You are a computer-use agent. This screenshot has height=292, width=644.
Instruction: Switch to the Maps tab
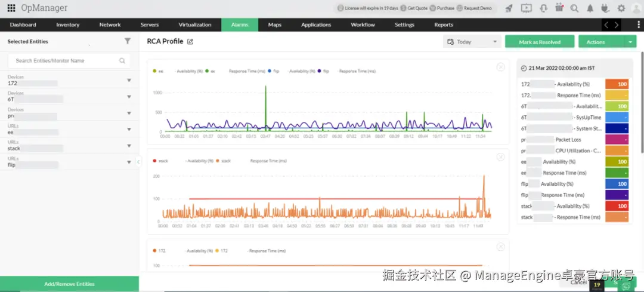tap(275, 24)
